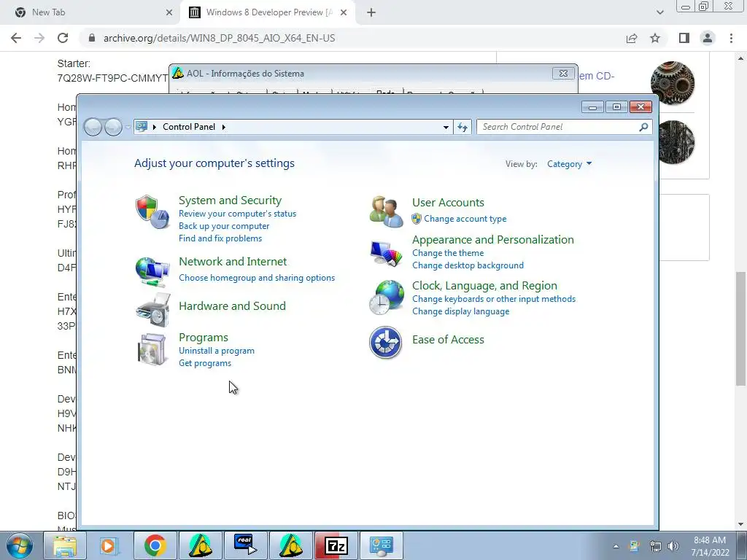747x560 pixels.
Task: Click the network tray icon
Action: pos(656,546)
